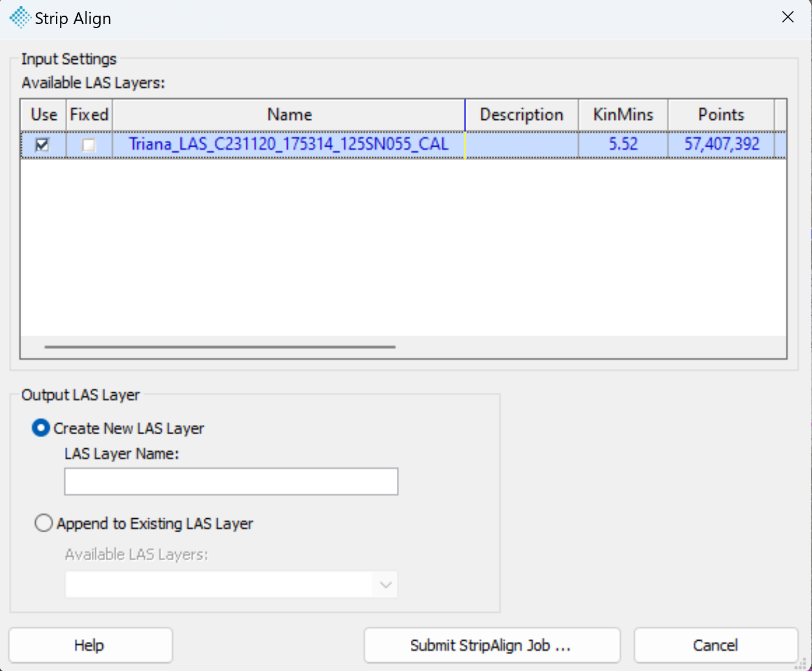Select the Create New LAS Layer option
The image size is (812, 671).
[41, 428]
